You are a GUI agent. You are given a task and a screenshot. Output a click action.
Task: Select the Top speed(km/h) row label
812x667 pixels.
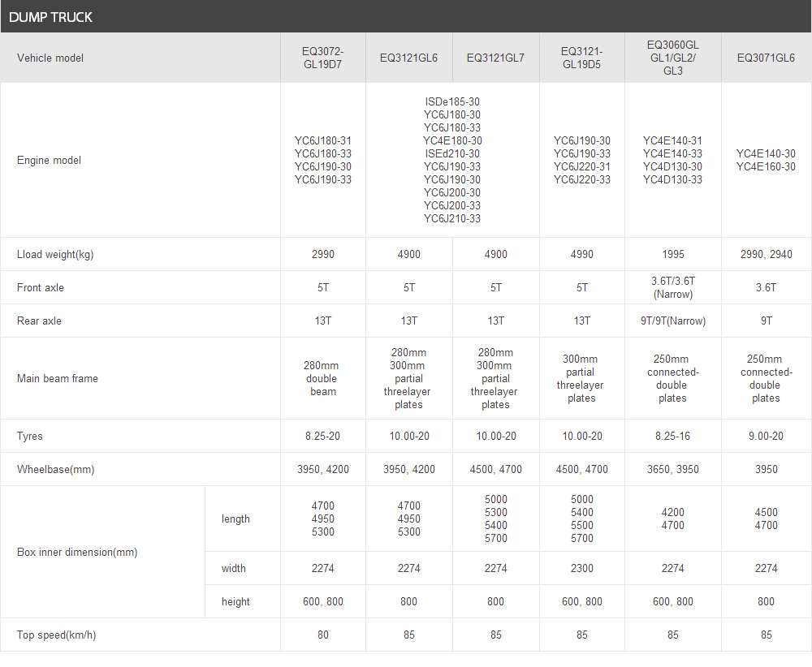coord(57,635)
